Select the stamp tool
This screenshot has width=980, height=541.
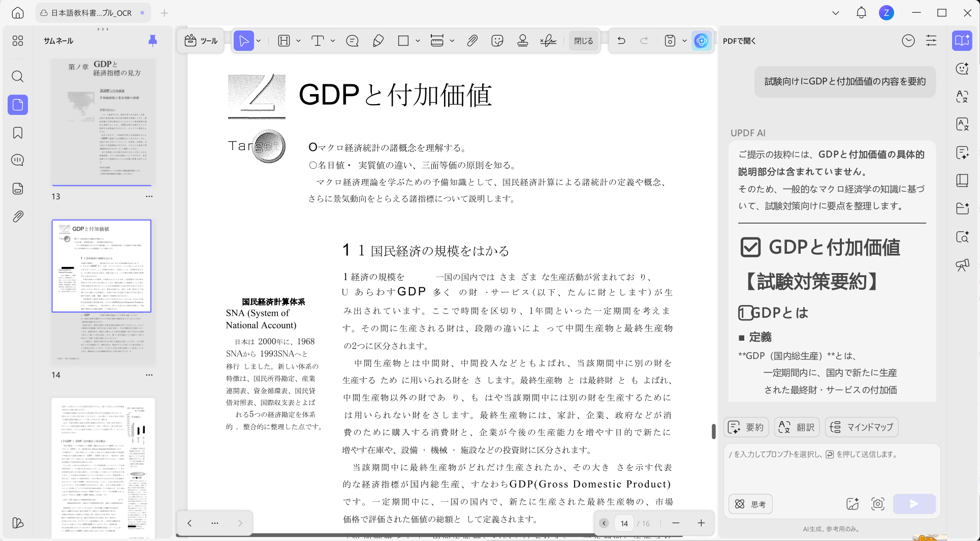pyautogui.click(x=523, y=41)
